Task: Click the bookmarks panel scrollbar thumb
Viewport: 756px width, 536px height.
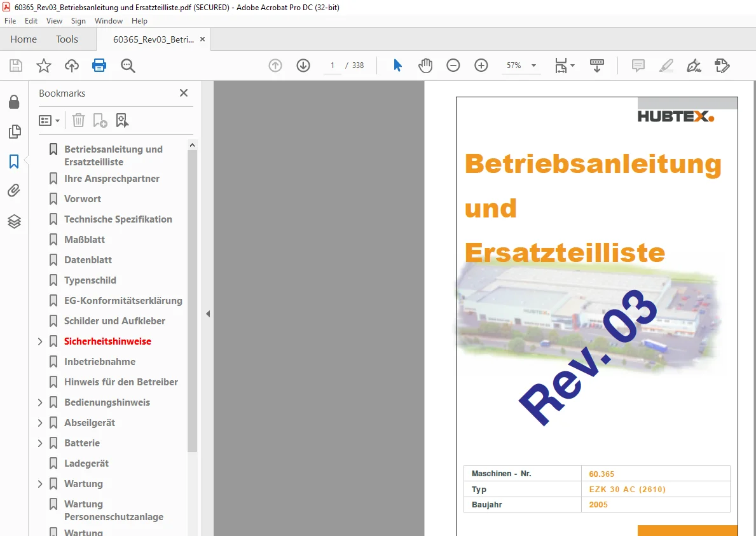Action: 193,301
